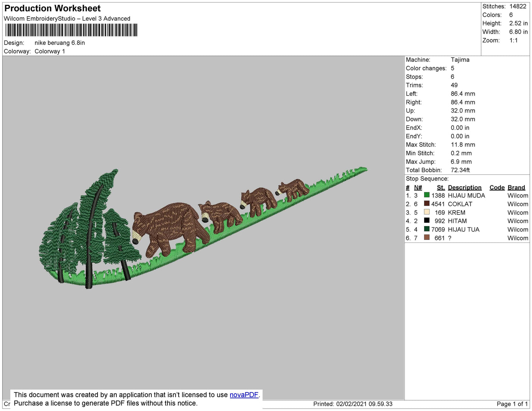The image size is (532, 411).
Task: Click 'Wilcom EmbroideryStudio – Level 3 Advanced' text
Action: [x=67, y=19]
